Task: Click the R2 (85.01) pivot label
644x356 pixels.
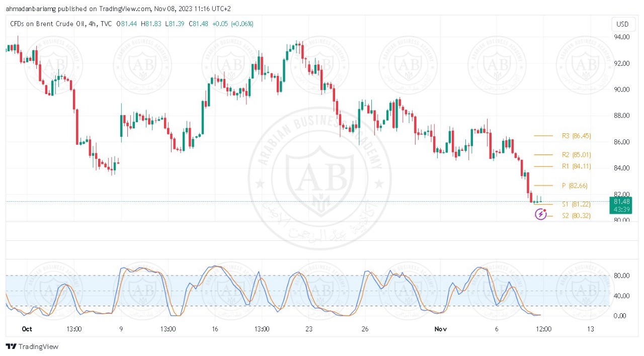Action: click(576, 155)
